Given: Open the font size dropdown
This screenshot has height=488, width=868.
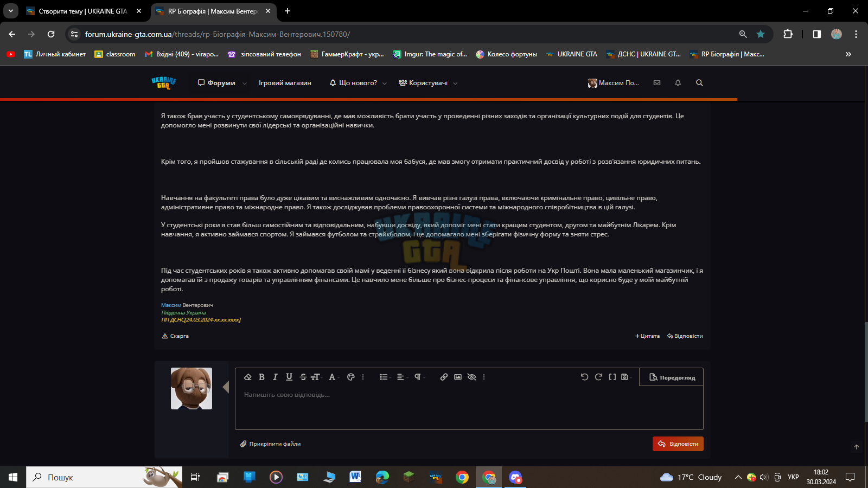Looking at the screenshot, I should 316,377.
